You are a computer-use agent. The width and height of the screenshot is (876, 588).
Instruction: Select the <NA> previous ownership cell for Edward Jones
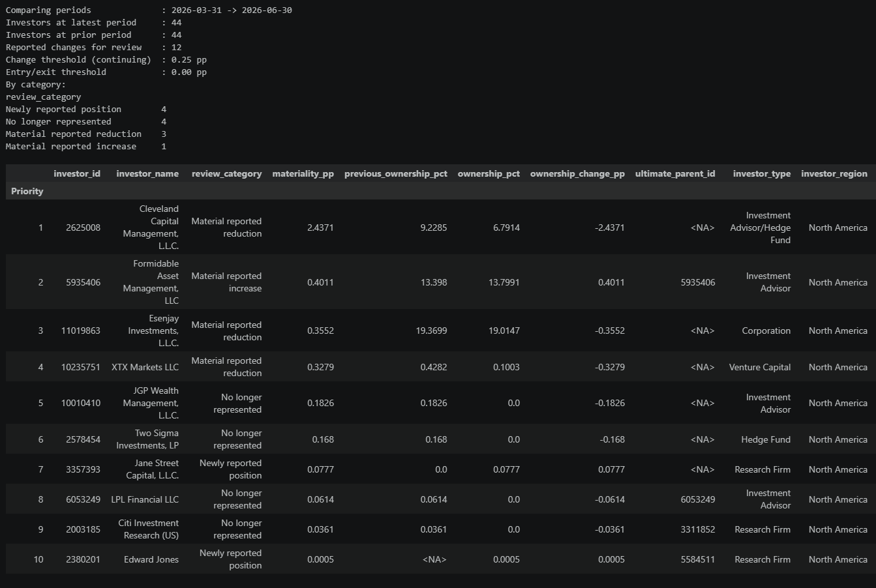pyautogui.click(x=435, y=559)
